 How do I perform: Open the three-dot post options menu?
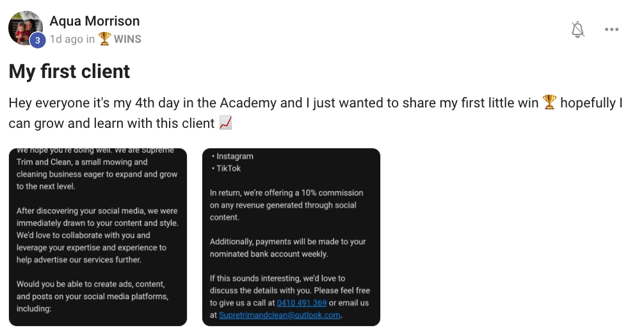coord(611,29)
